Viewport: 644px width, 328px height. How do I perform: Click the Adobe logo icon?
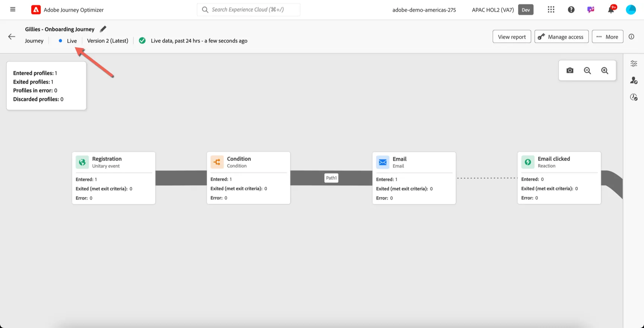coord(36,10)
